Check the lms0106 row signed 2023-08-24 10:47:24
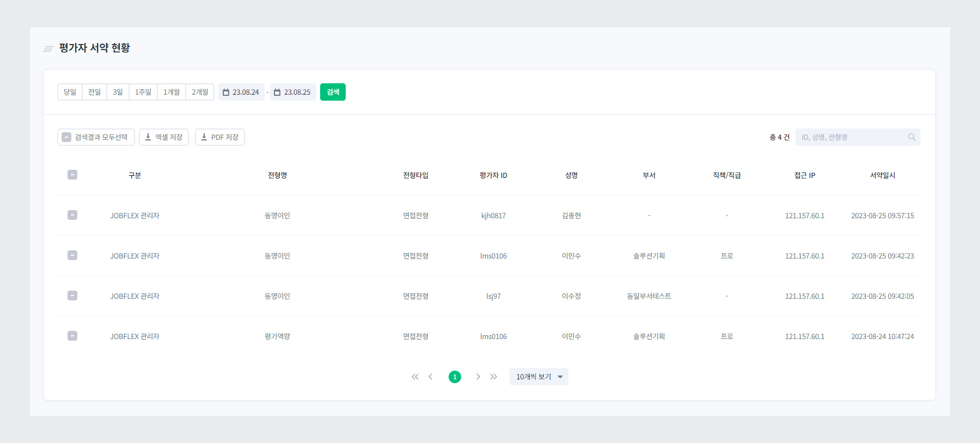Image resolution: width=980 pixels, height=443 pixels. point(72,336)
